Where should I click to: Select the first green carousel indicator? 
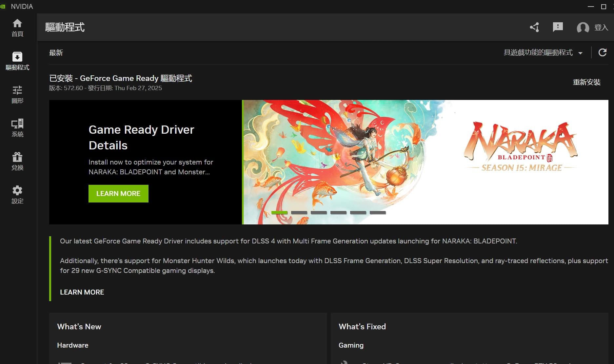(x=279, y=213)
